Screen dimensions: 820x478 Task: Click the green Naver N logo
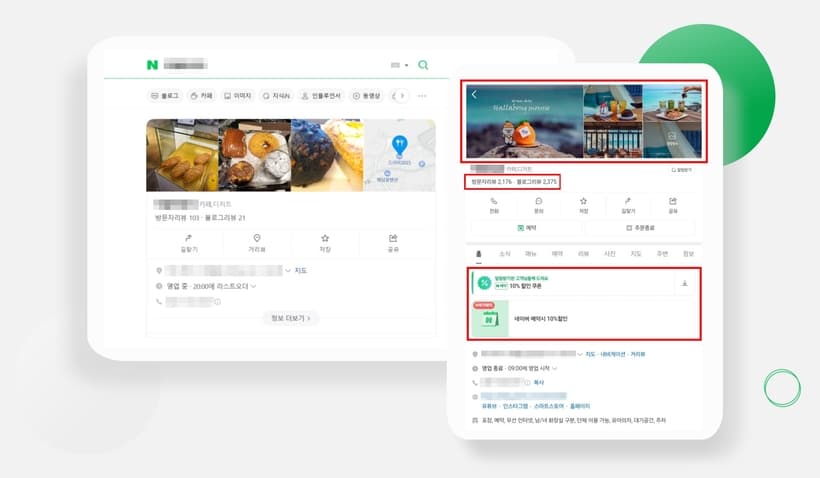(152, 65)
